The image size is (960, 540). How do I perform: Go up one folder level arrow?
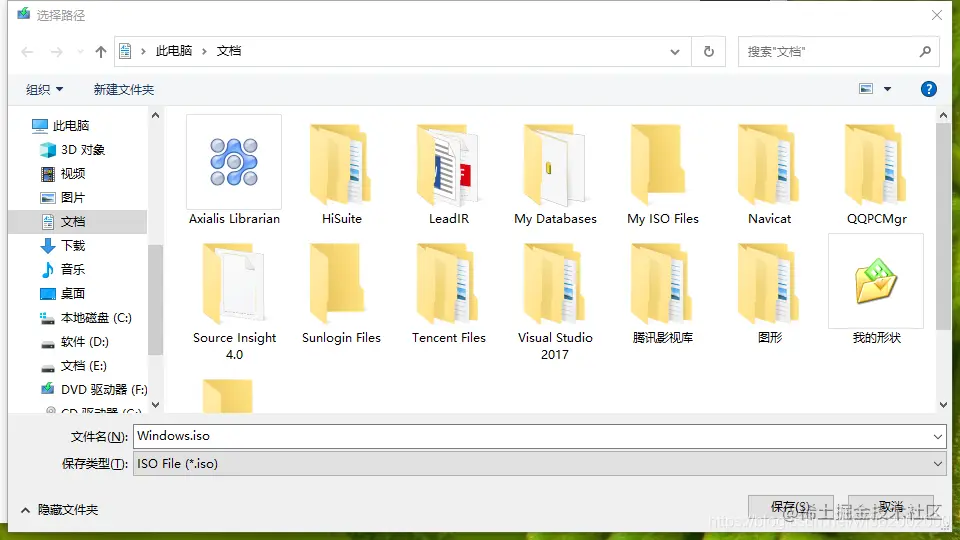(x=101, y=52)
